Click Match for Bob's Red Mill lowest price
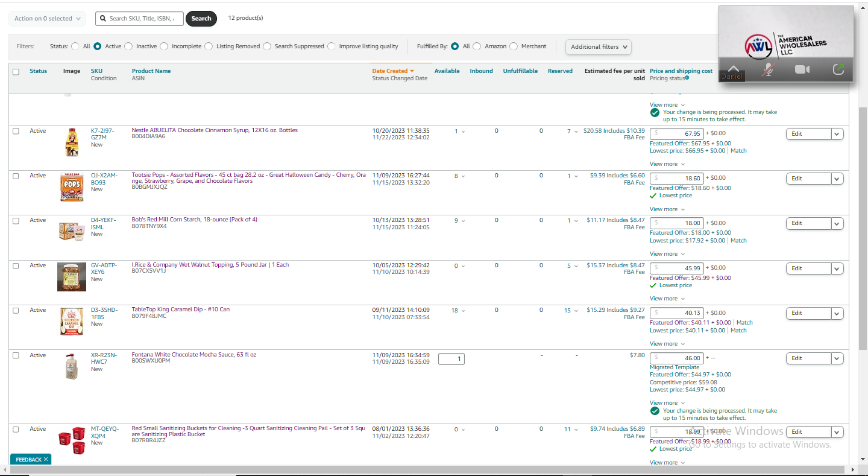This screenshot has height=476, width=868. 738,241
